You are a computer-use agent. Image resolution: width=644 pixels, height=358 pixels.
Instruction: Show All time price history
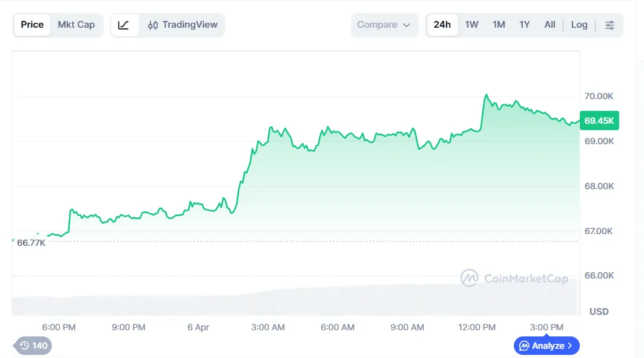coord(550,25)
